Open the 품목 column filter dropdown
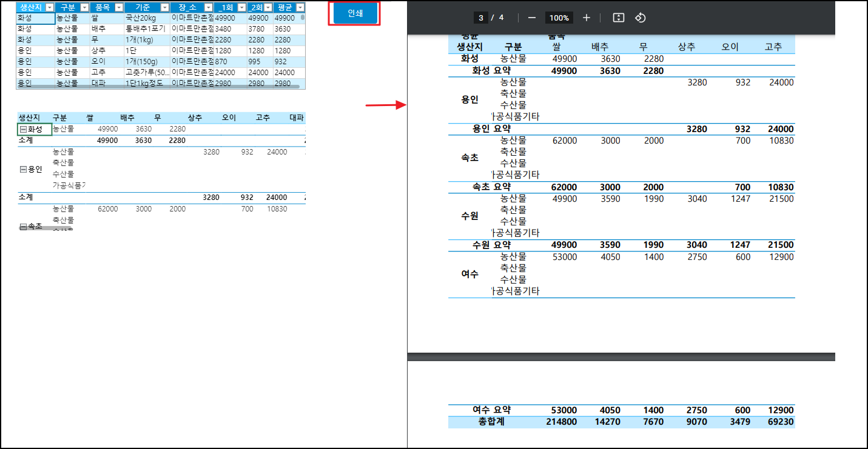Screen dimensions: 868x449 click(x=119, y=7)
